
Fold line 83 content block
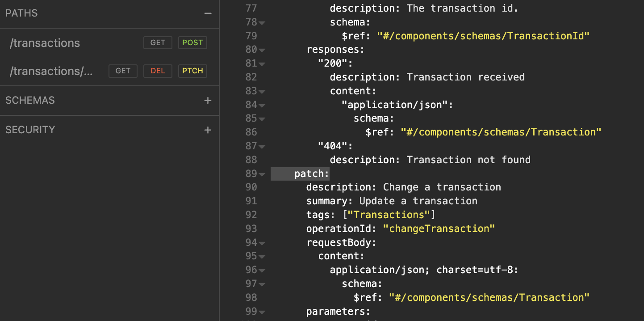tap(262, 92)
